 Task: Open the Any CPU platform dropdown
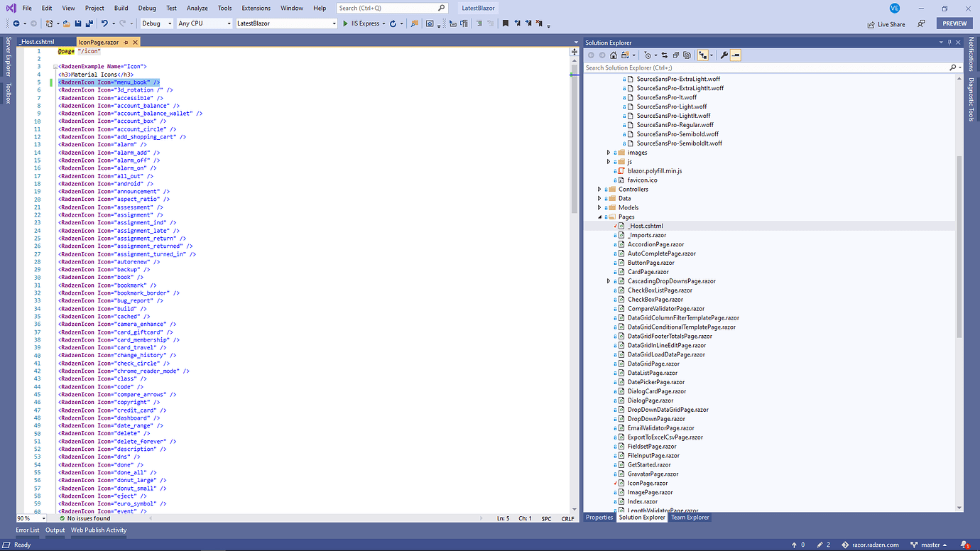coord(204,23)
